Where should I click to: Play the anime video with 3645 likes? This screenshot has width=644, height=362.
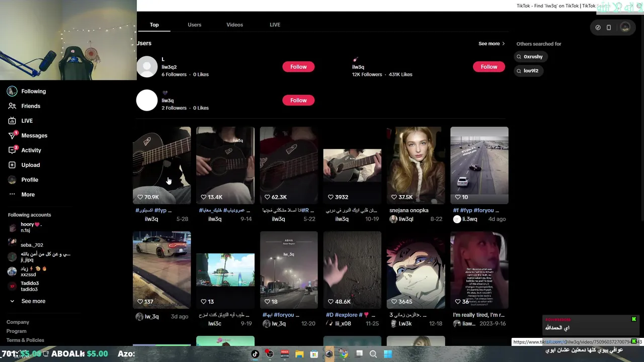pyautogui.click(x=416, y=270)
